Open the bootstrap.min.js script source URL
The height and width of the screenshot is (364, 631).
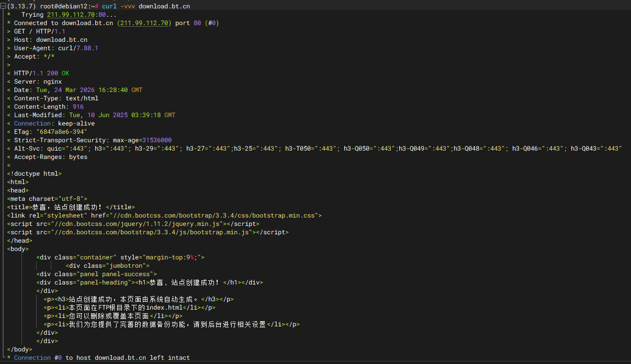click(141, 232)
